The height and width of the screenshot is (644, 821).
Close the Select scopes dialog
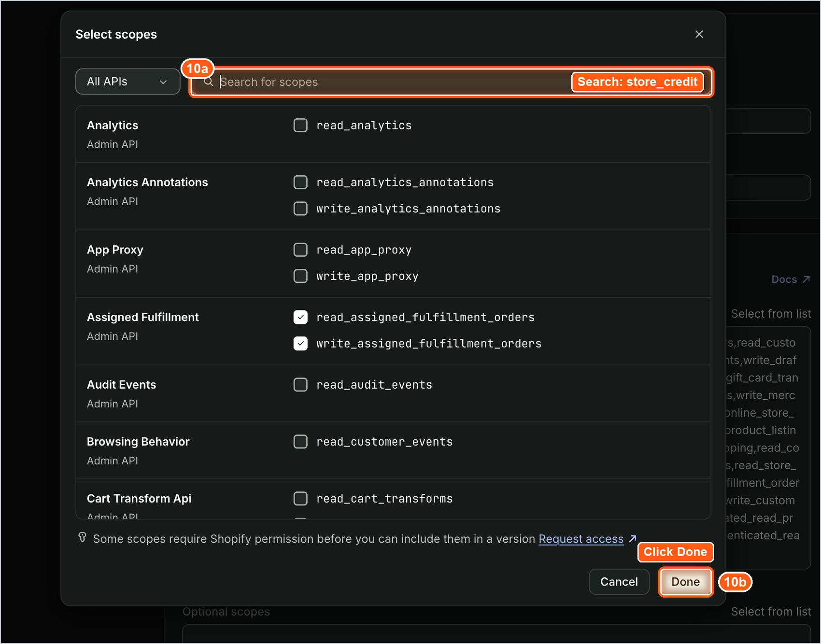coord(699,34)
